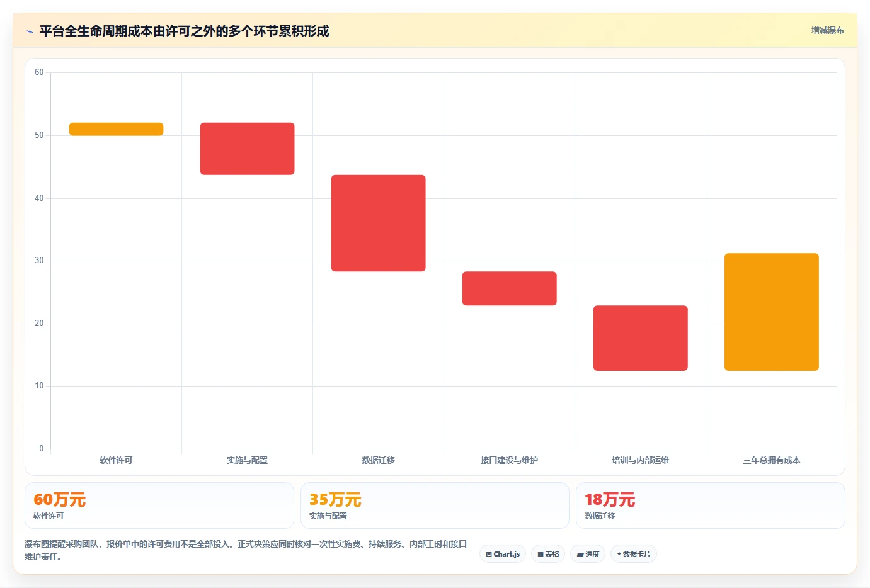Click the y-axis value 30
This screenshot has height=588, width=870.
point(39,261)
